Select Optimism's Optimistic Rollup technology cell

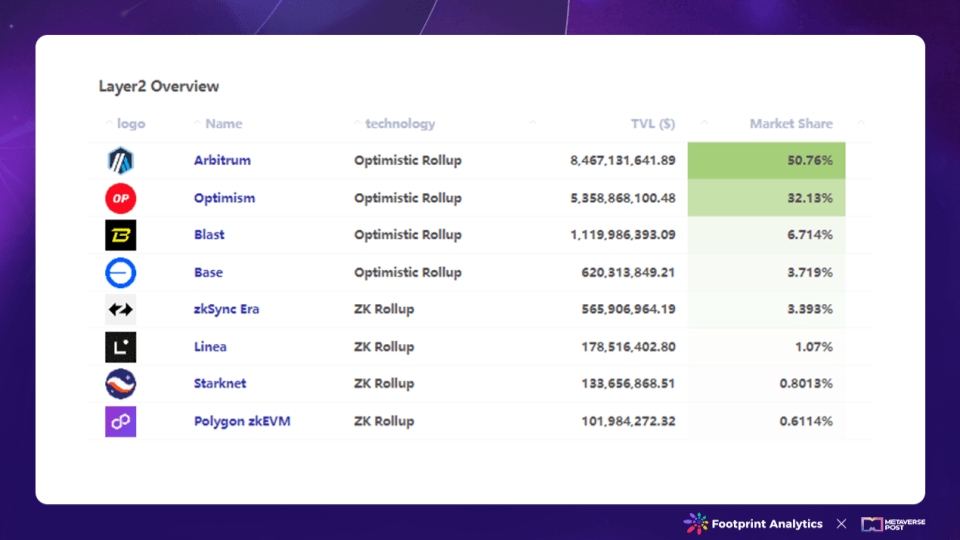[408, 198]
